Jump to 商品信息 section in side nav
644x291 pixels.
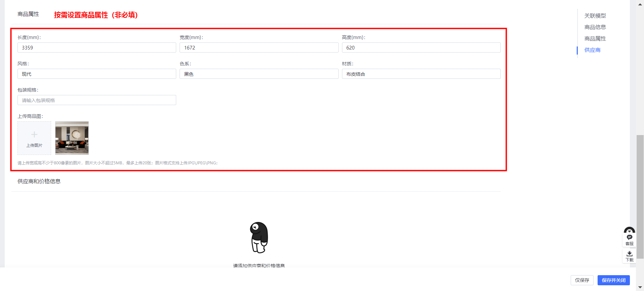tap(595, 27)
